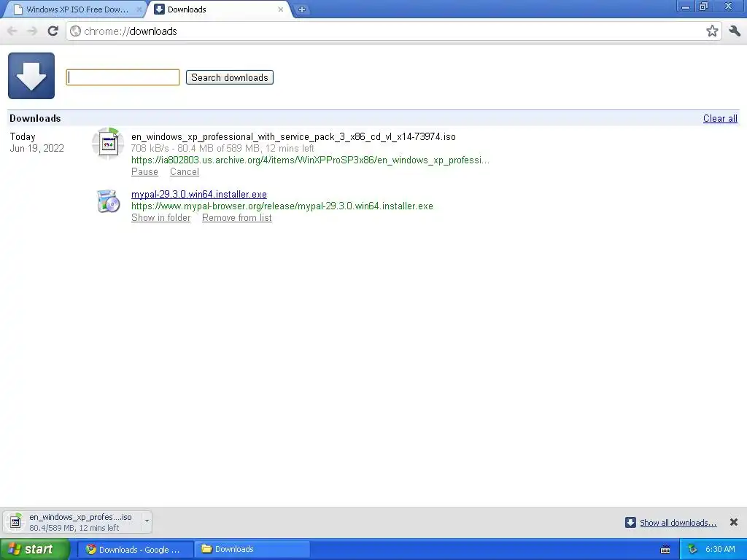Pause the Windows XP ISO download
The height and width of the screenshot is (560, 747).
click(145, 172)
